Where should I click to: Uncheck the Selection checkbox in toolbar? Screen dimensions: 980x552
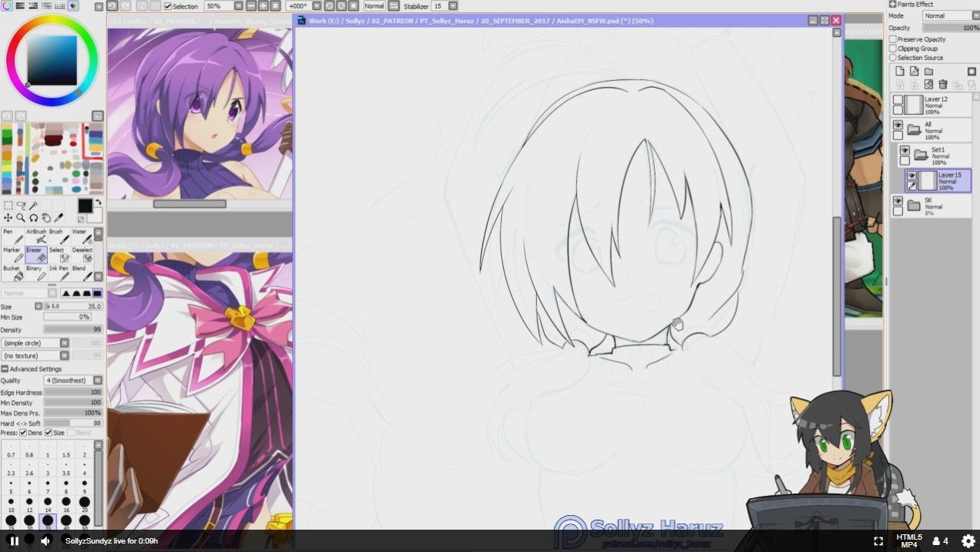[168, 6]
